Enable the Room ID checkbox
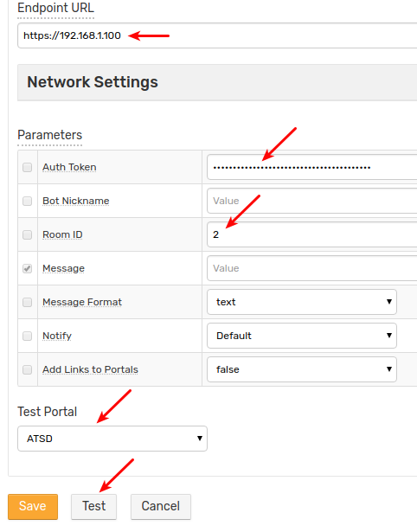417x532 pixels. pos(27,234)
